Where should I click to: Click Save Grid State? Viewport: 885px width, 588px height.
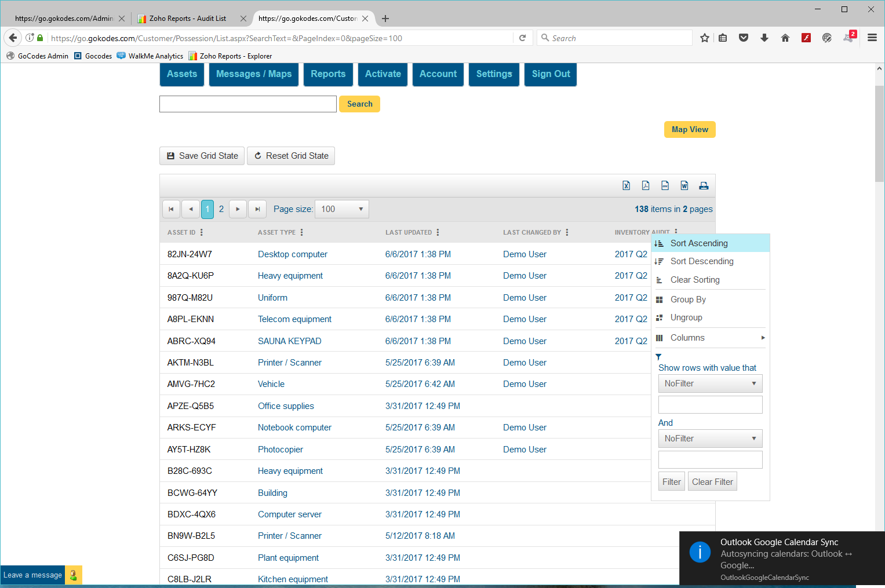(x=202, y=156)
